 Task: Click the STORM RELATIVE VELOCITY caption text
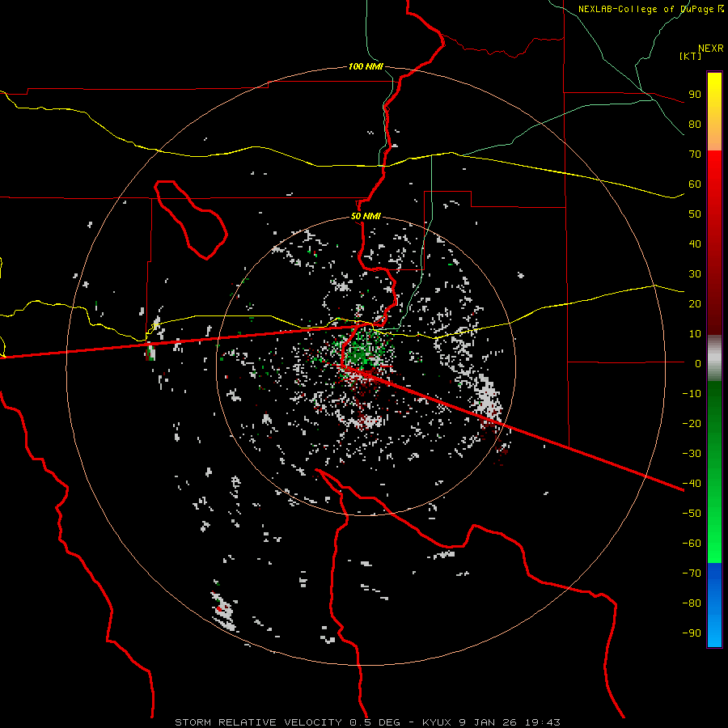(x=259, y=722)
